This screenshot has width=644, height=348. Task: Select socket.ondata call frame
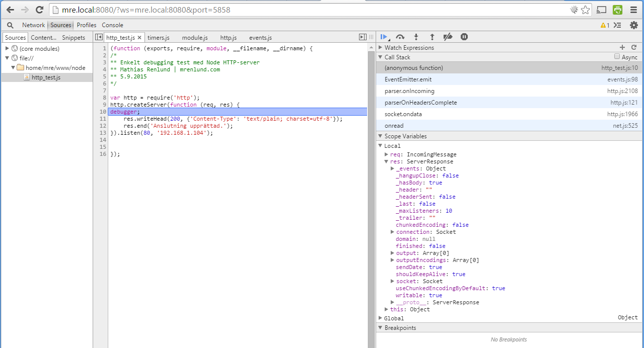[510, 114]
